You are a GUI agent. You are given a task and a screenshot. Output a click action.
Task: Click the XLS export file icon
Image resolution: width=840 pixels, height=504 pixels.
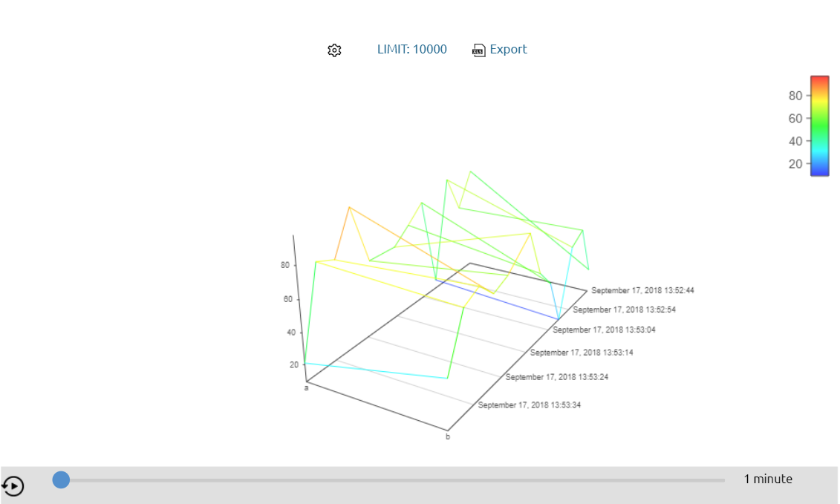coord(478,50)
